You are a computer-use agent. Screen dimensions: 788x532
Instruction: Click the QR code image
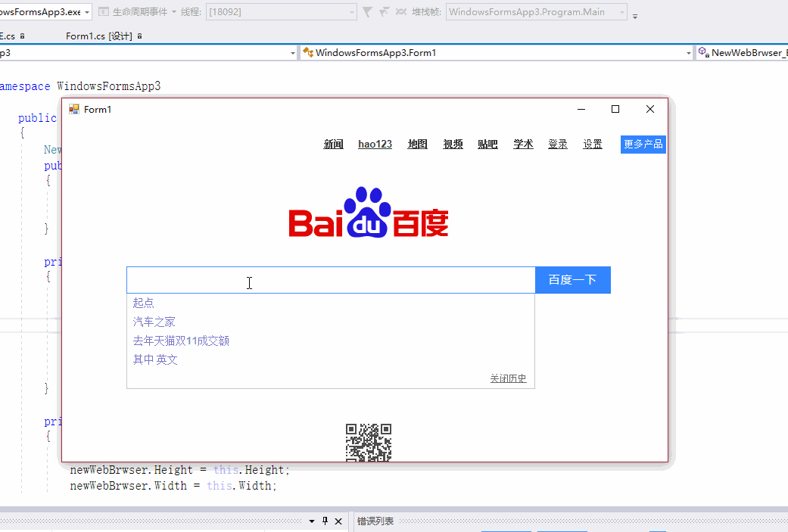click(x=369, y=443)
